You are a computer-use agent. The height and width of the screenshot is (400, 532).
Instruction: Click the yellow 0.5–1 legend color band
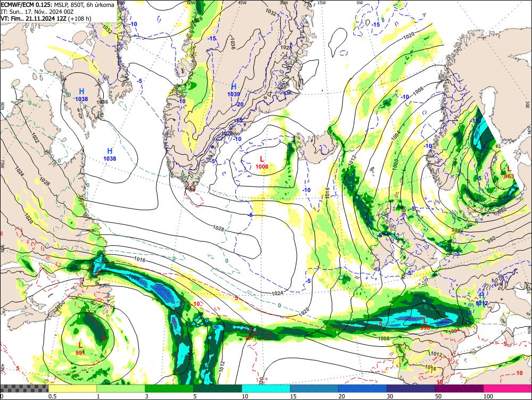click(x=72, y=388)
